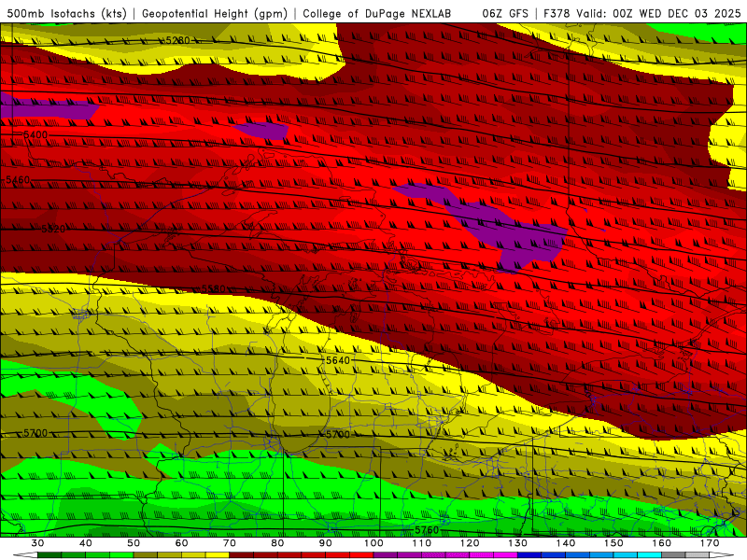Click the 100 value on the color scale
Screen dimensions: 747x560
[373, 543]
